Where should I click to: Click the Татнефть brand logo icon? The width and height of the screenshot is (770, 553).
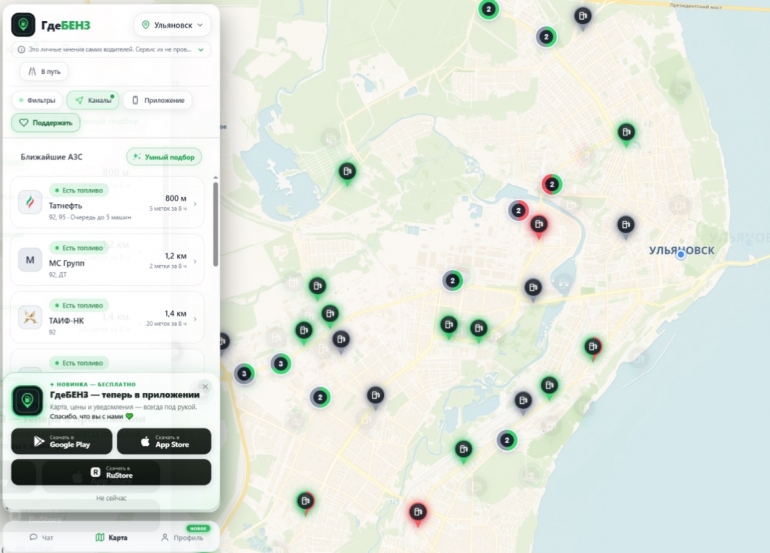coord(30,202)
